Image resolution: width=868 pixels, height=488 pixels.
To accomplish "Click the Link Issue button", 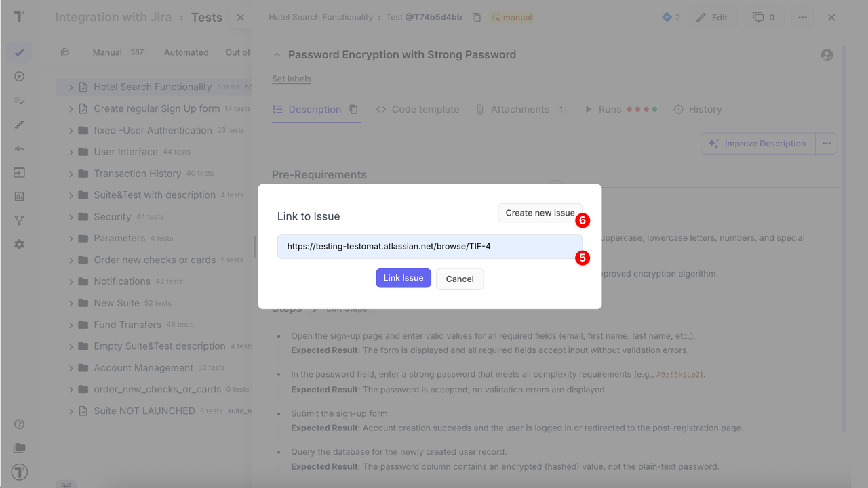I will click(x=403, y=278).
